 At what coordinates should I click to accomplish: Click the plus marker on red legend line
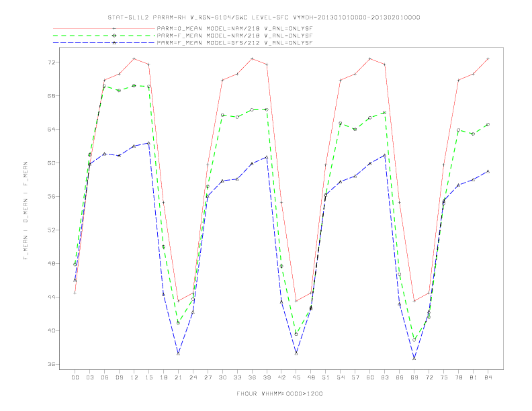pyautogui.click(x=114, y=28)
